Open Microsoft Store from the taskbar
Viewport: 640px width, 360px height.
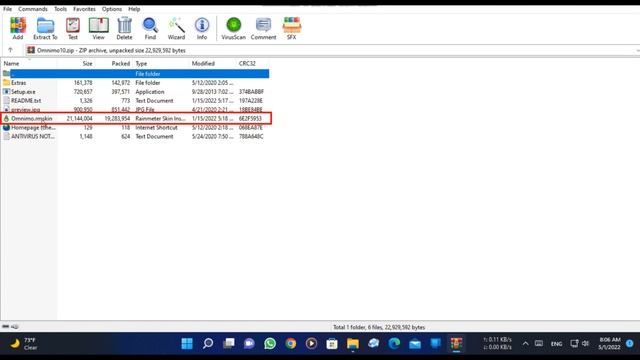click(332, 344)
